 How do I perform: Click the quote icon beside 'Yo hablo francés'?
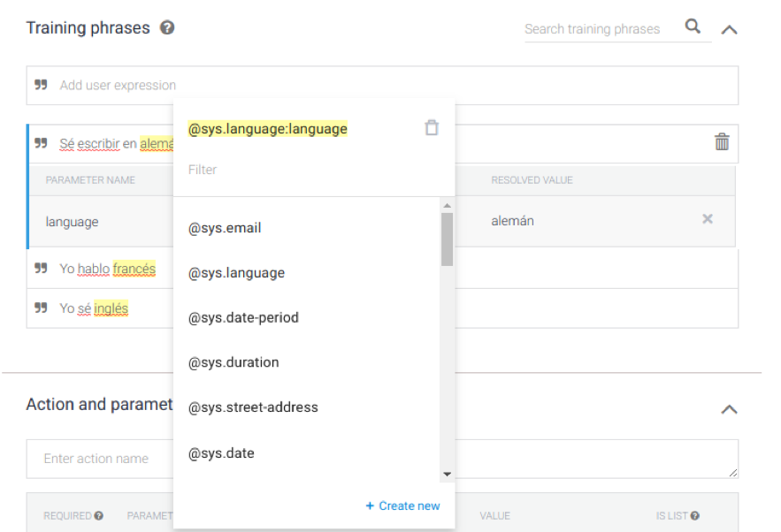(x=41, y=269)
